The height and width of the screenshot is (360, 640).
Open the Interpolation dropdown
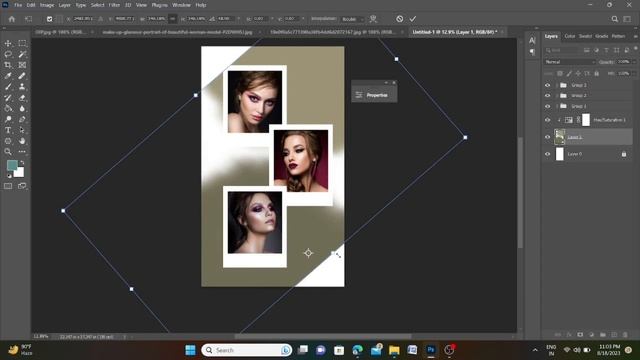click(x=353, y=19)
